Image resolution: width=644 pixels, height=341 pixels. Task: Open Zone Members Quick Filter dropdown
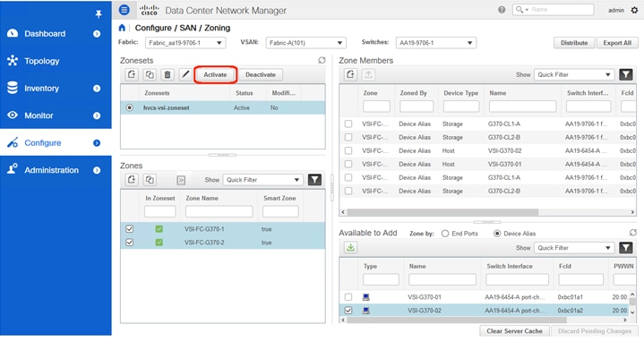574,74
